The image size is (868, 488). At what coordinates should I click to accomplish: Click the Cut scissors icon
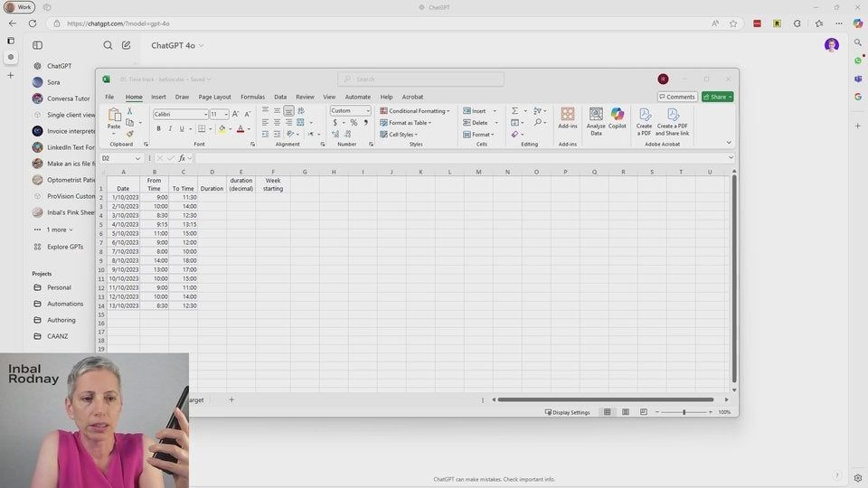coord(130,111)
